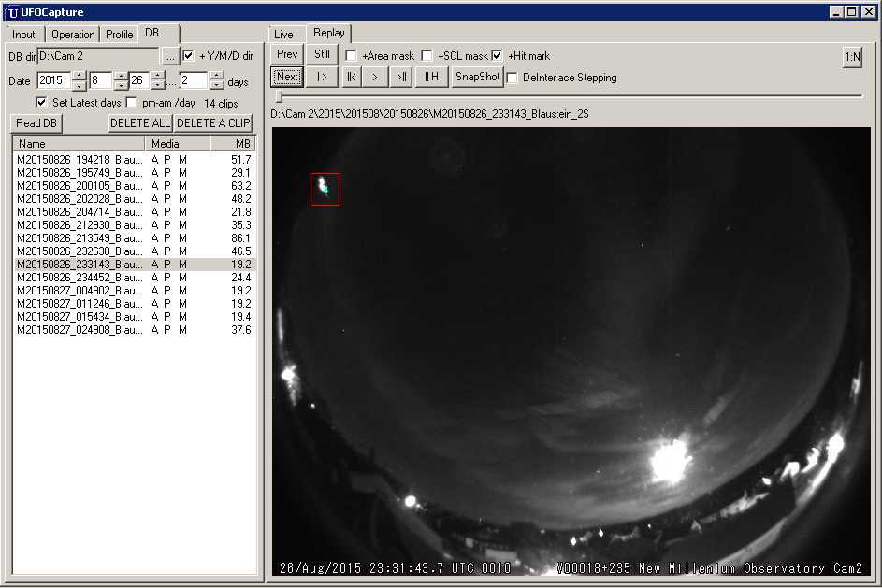Click the all-sky camera video frame
Viewport: 882px width, 588px height.
click(x=571, y=351)
